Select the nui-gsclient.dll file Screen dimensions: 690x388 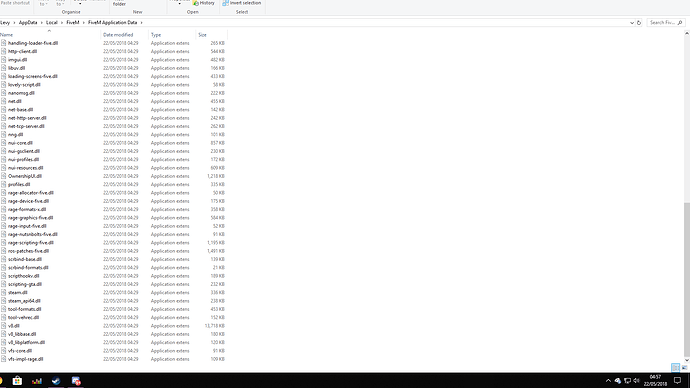pos(24,151)
